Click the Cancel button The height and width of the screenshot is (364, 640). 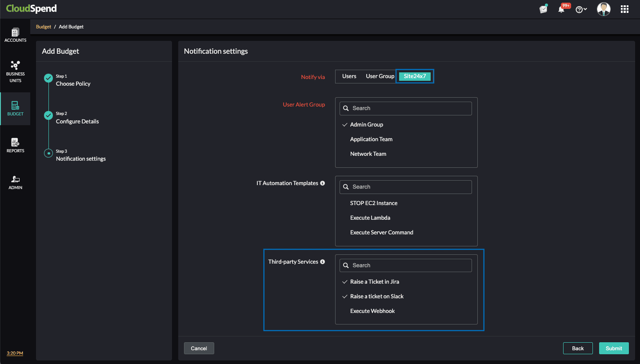point(199,348)
